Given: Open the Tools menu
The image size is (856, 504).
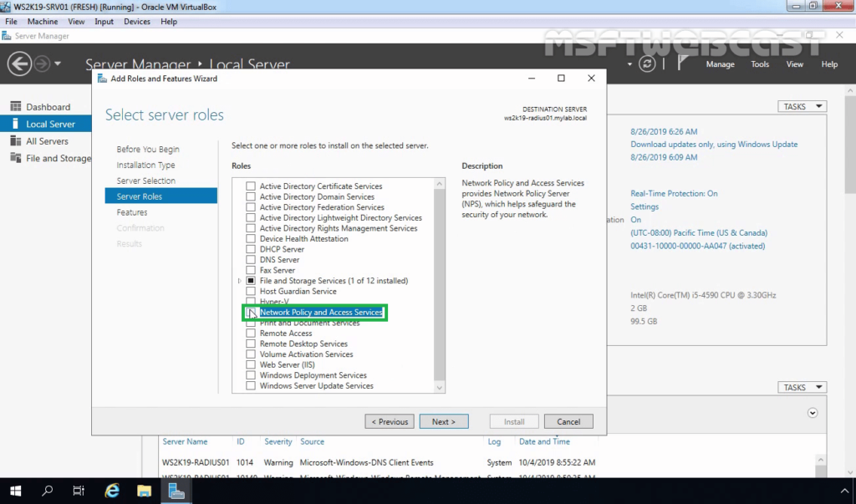Looking at the screenshot, I should (760, 64).
